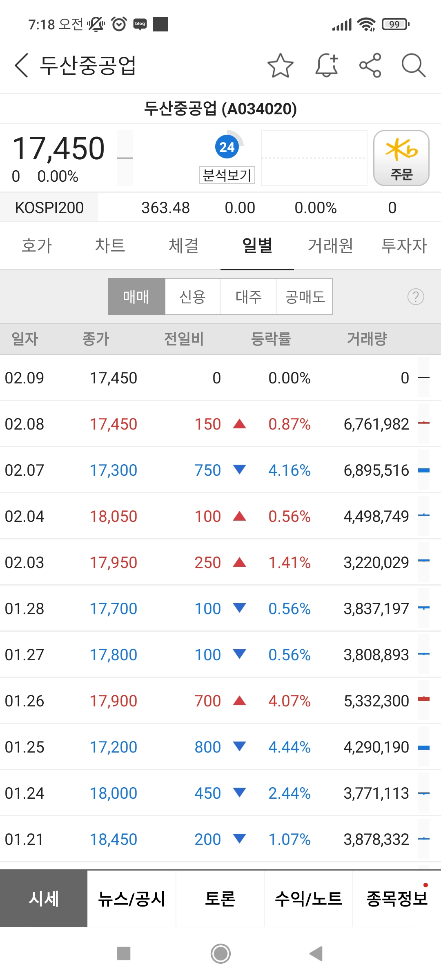Select the 02.08 closing price 17,450
Image resolution: width=441 pixels, height=980 pixels.
point(114,424)
